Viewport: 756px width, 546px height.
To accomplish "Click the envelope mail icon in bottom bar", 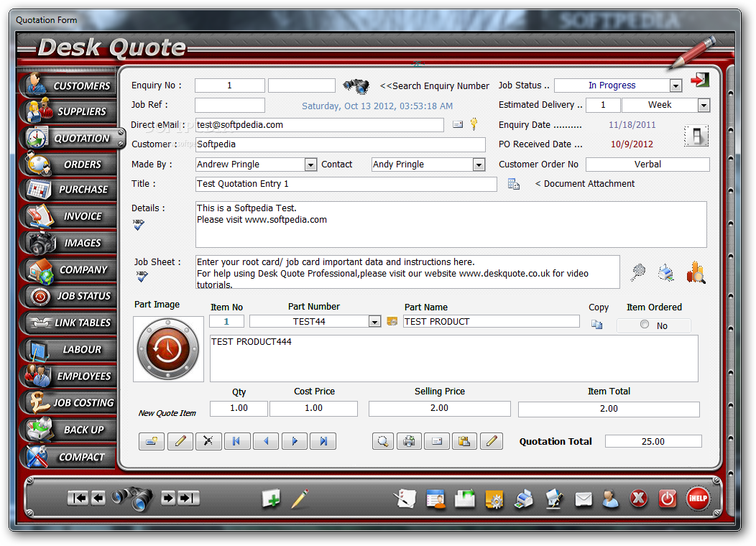I will (x=584, y=499).
